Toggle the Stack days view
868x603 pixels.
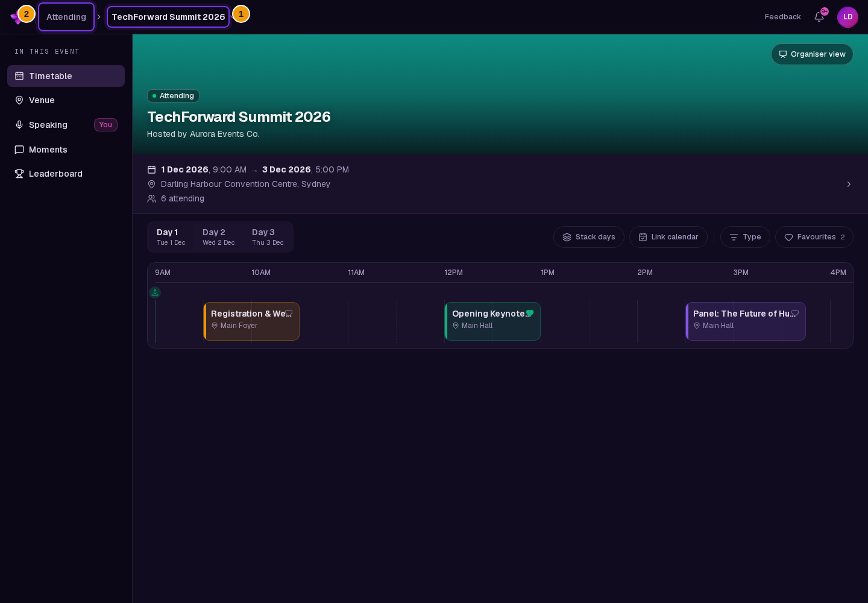589,237
